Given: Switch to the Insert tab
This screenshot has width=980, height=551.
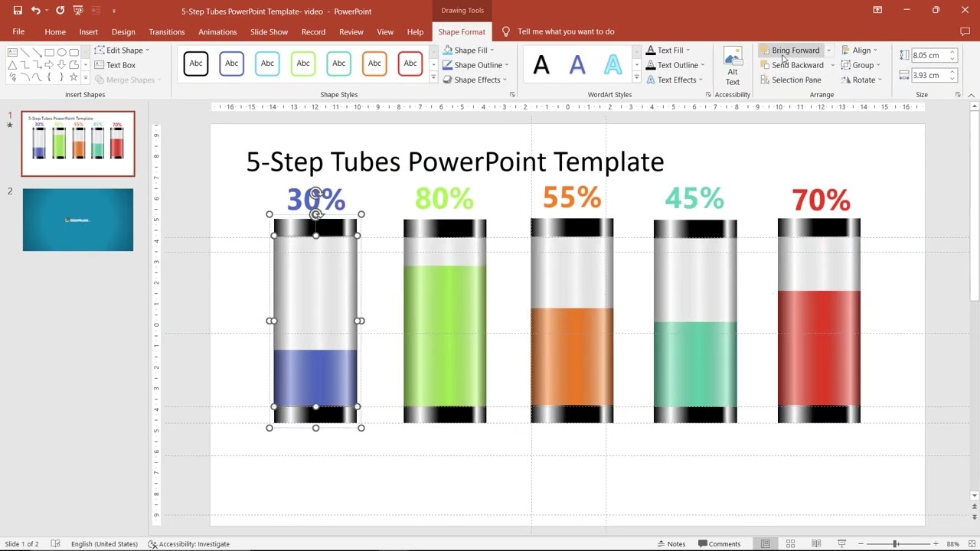Looking at the screenshot, I should tap(89, 32).
